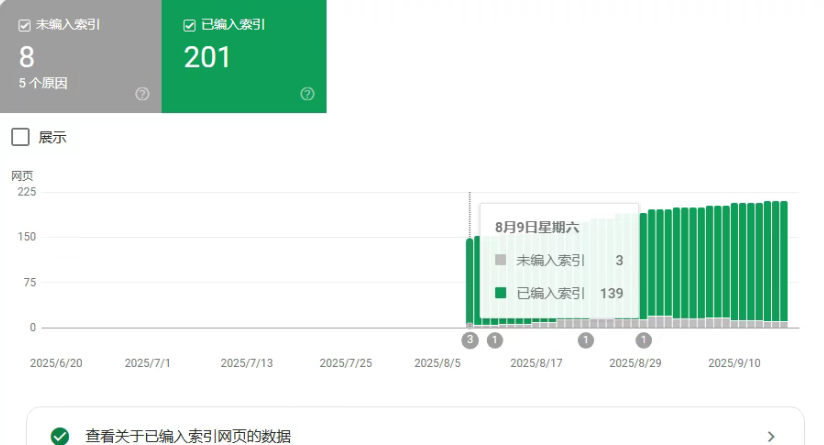The width and height of the screenshot is (824, 445).
Task: Click the 5 个原因 text on gray card
Action: point(44,83)
